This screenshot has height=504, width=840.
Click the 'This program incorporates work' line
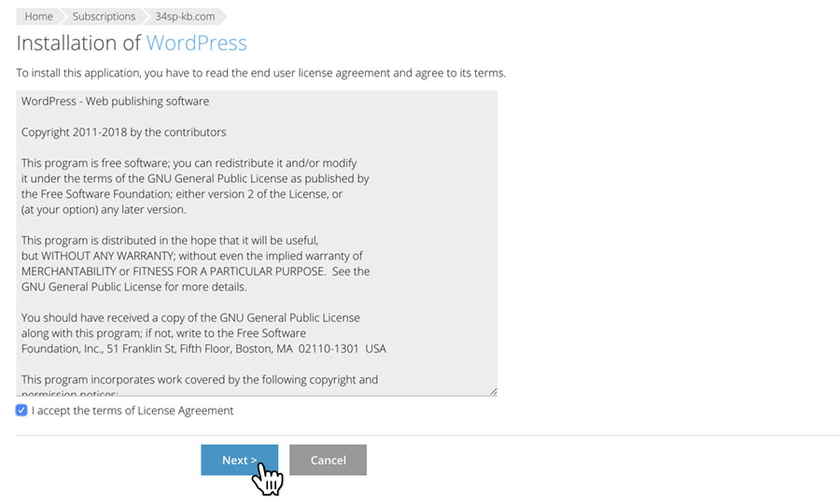click(200, 380)
